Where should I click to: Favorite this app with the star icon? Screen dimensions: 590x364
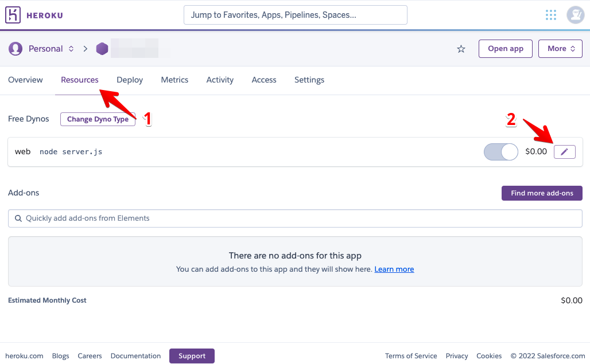461,49
